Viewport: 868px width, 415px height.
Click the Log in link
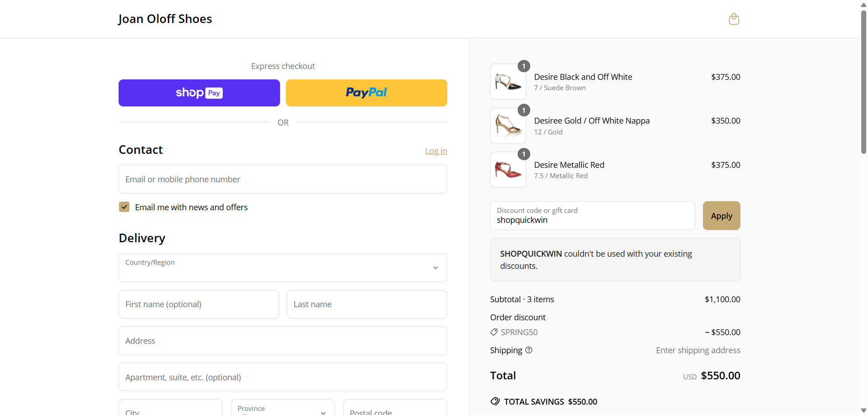436,151
